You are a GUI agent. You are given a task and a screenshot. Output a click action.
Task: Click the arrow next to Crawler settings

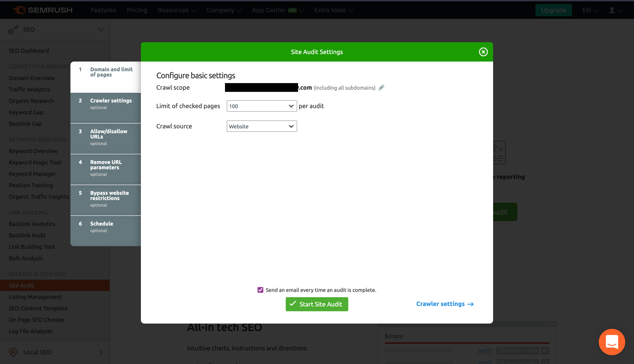(x=471, y=304)
